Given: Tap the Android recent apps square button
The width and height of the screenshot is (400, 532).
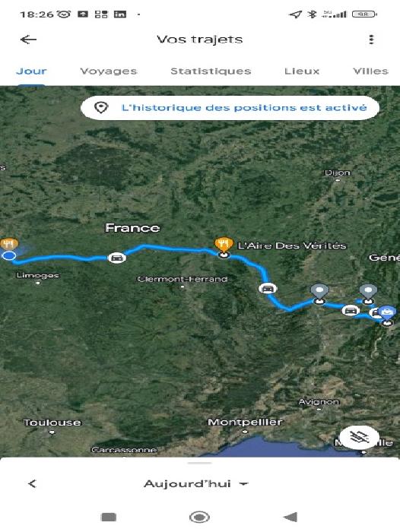Looking at the screenshot, I should [x=109, y=517].
